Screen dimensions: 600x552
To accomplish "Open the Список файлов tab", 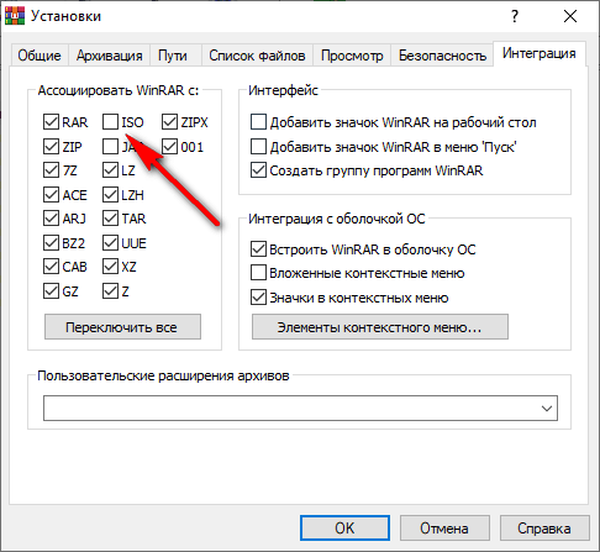I will pos(257,56).
